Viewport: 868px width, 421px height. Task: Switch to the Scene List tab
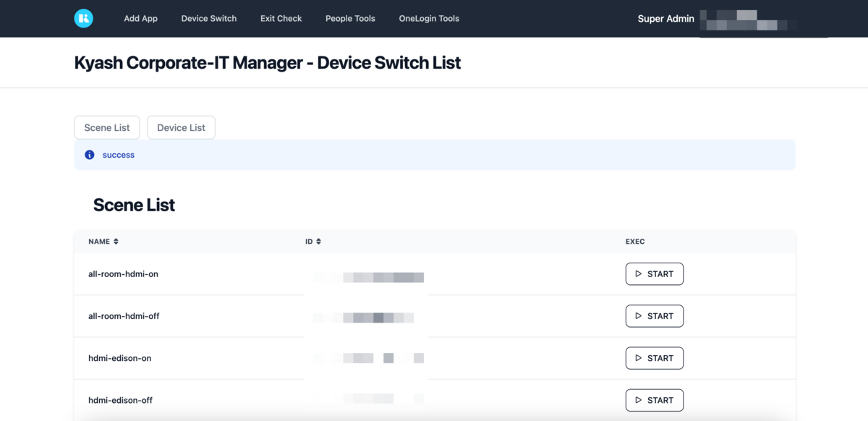(x=107, y=127)
